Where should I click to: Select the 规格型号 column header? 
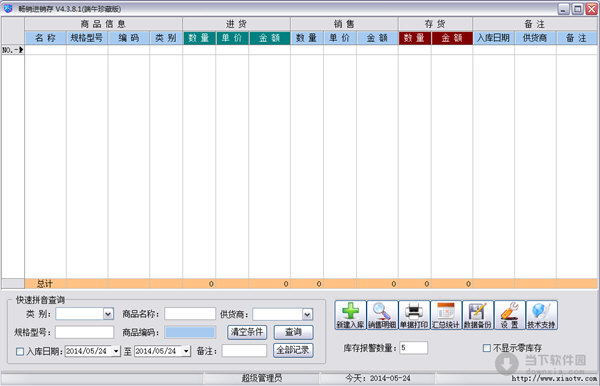click(x=87, y=38)
